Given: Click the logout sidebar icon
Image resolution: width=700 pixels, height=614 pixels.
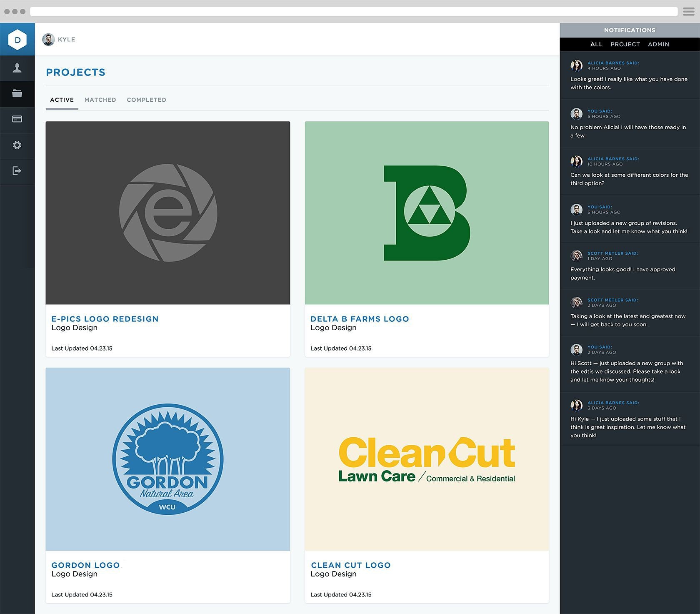Looking at the screenshot, I should 17,171.
